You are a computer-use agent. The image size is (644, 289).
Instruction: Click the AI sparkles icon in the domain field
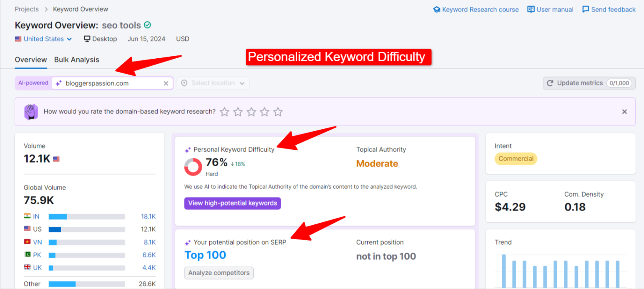(58, 83)
